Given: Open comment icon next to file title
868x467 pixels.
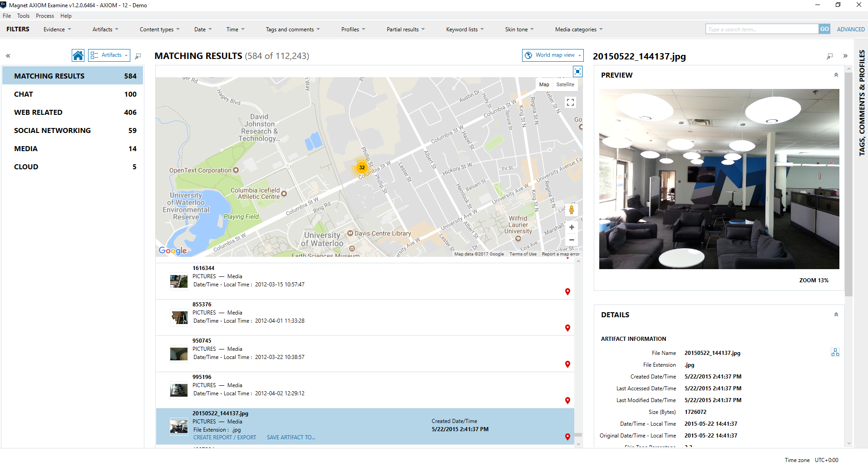Looking at the screenshot, I should click(x=830, y=56).
